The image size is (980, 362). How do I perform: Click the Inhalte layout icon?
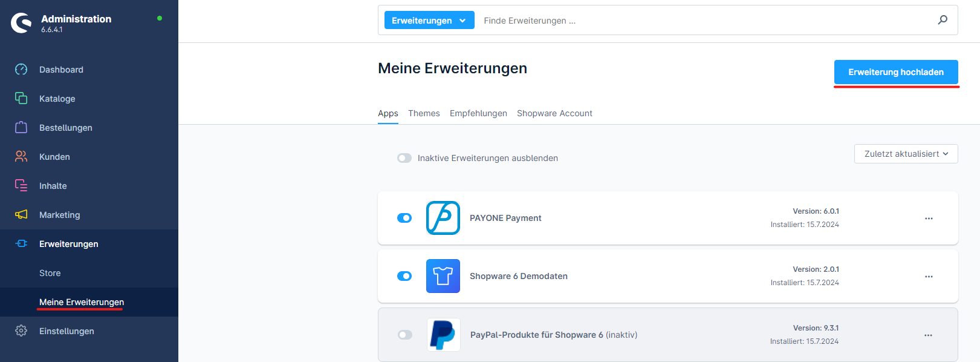tap(21, 185)
